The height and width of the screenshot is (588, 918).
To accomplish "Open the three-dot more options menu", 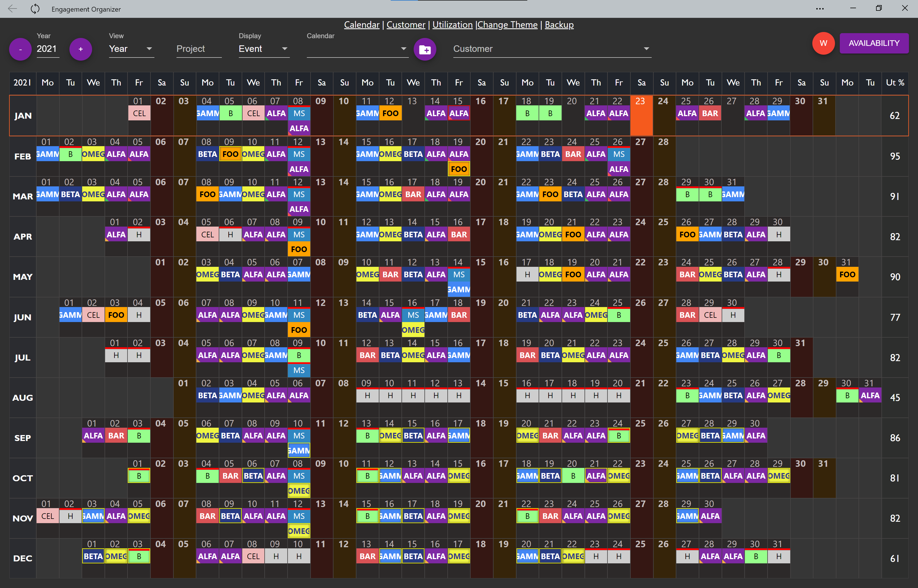I will tap(819, 9).
